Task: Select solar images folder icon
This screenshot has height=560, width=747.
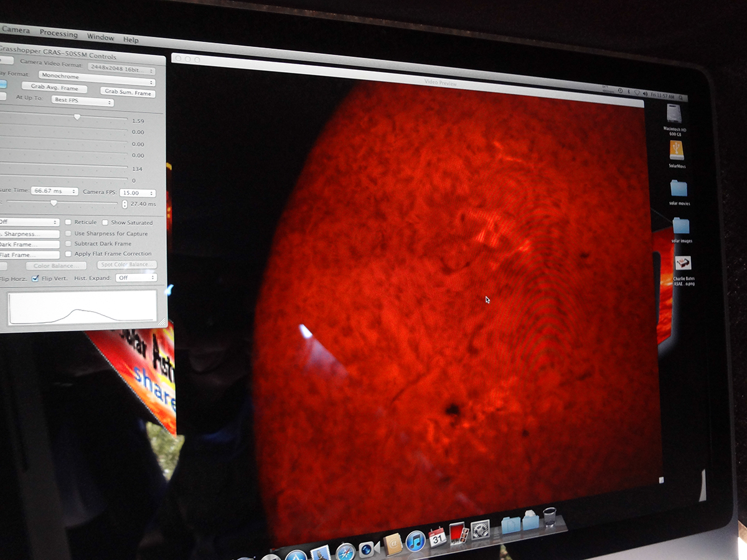Action: [x=682, y=226]
